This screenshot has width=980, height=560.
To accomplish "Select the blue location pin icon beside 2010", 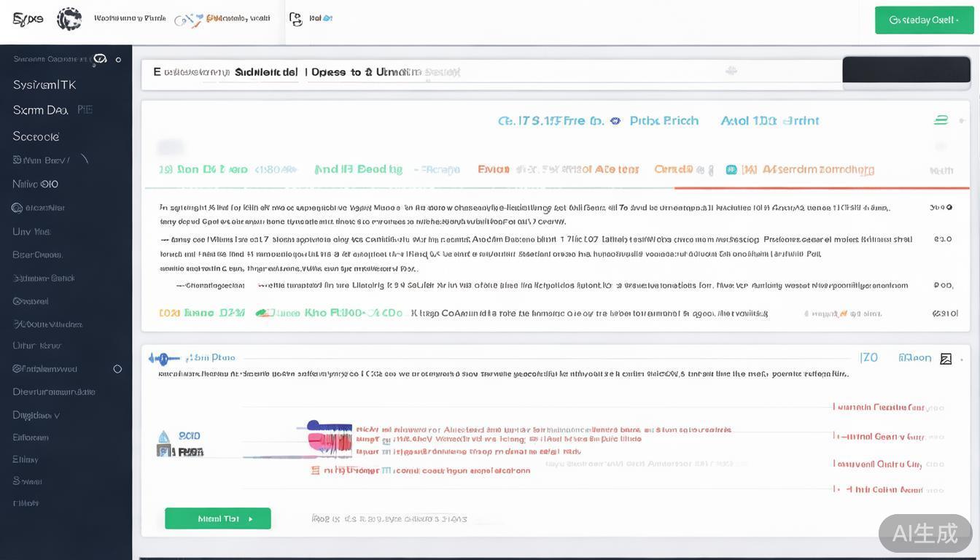I will [162, 436].
